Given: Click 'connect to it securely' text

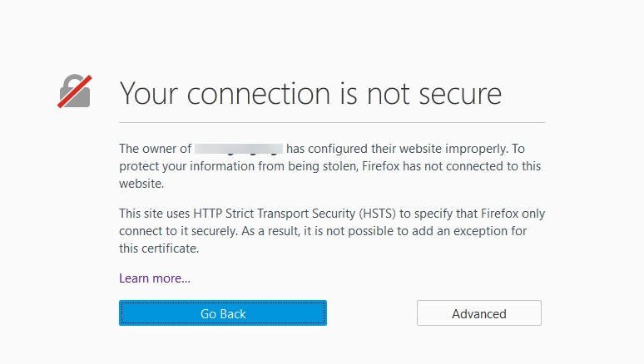Looking at the screenshot, I should coord(178,231).
